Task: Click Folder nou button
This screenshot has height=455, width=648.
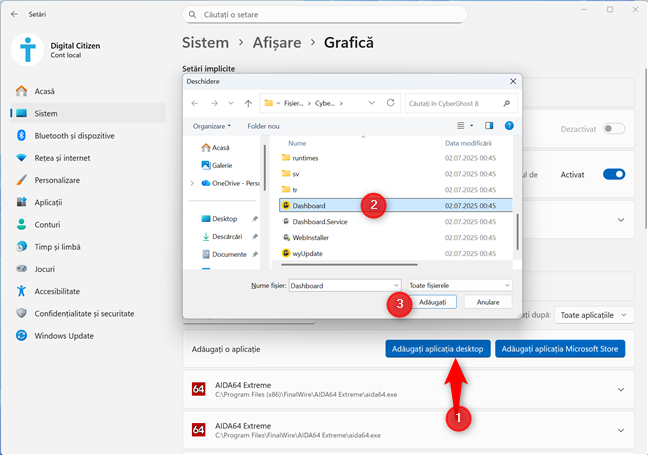Action: [263, 126]
